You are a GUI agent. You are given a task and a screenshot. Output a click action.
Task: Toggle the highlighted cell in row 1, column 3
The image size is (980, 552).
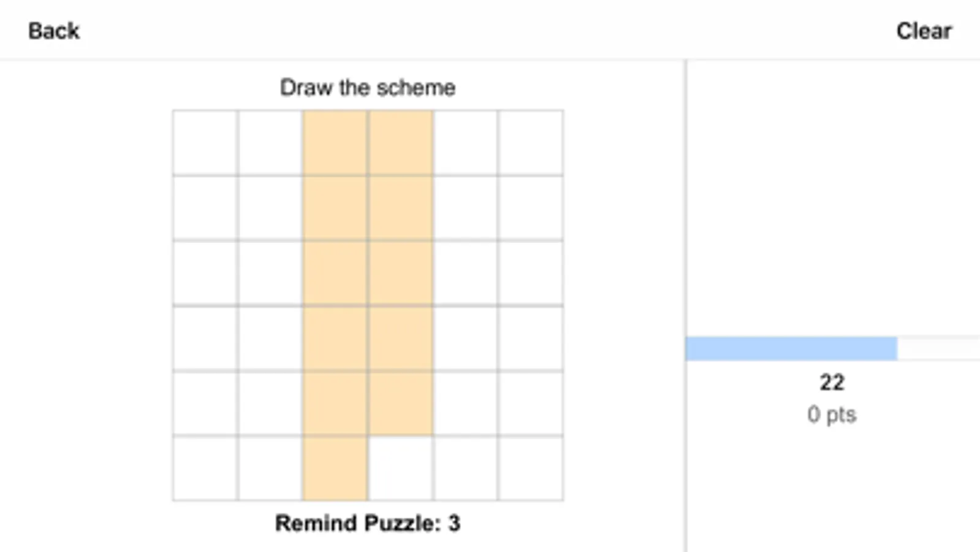point(335,143)
